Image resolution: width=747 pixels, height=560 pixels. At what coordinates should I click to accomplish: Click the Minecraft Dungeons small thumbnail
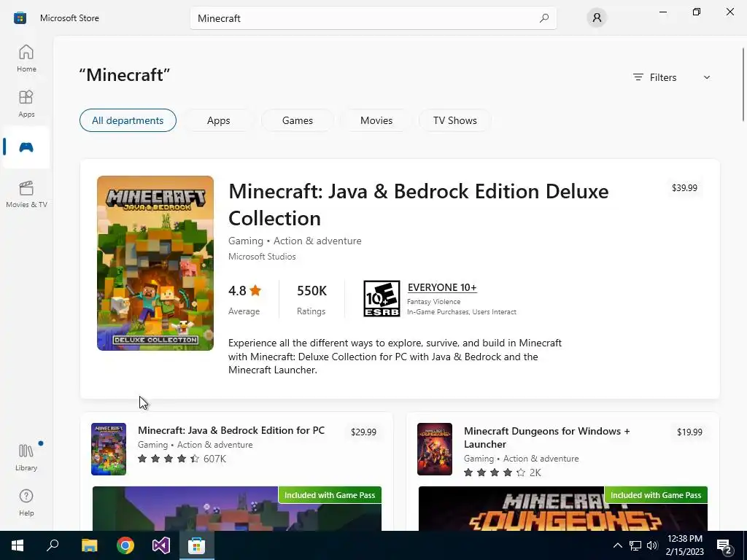435,449
